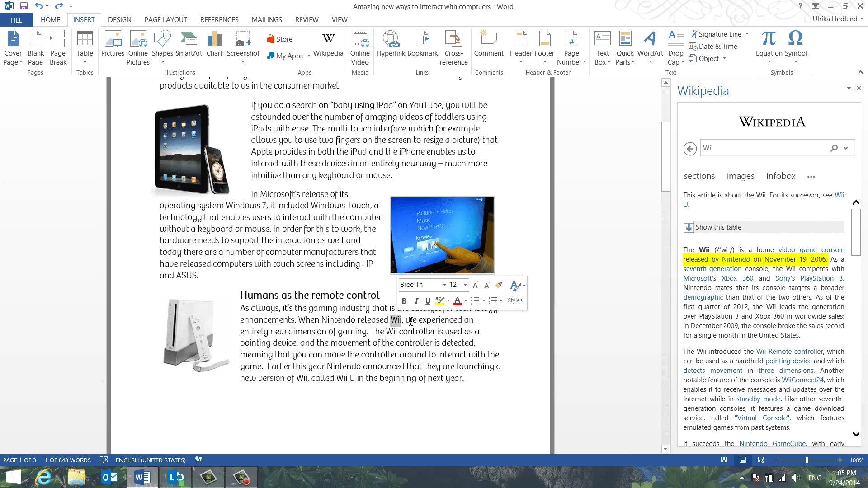
Task: Click Show this table button
Action: click(x=718, y=227)
